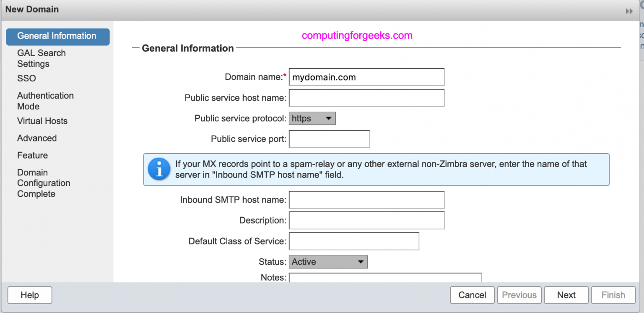Click the blue information icon

tap(158, 169)
